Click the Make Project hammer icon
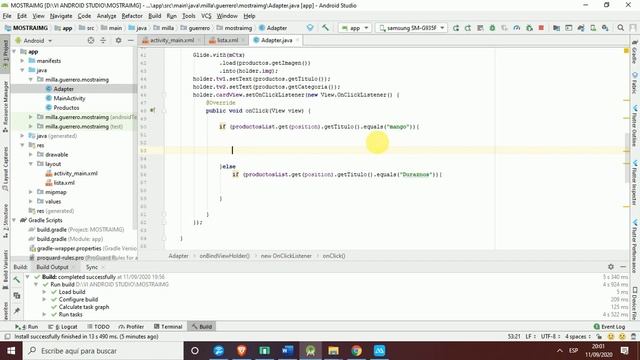Viewport: 640px width, 360px height. [x=325, y=28]
